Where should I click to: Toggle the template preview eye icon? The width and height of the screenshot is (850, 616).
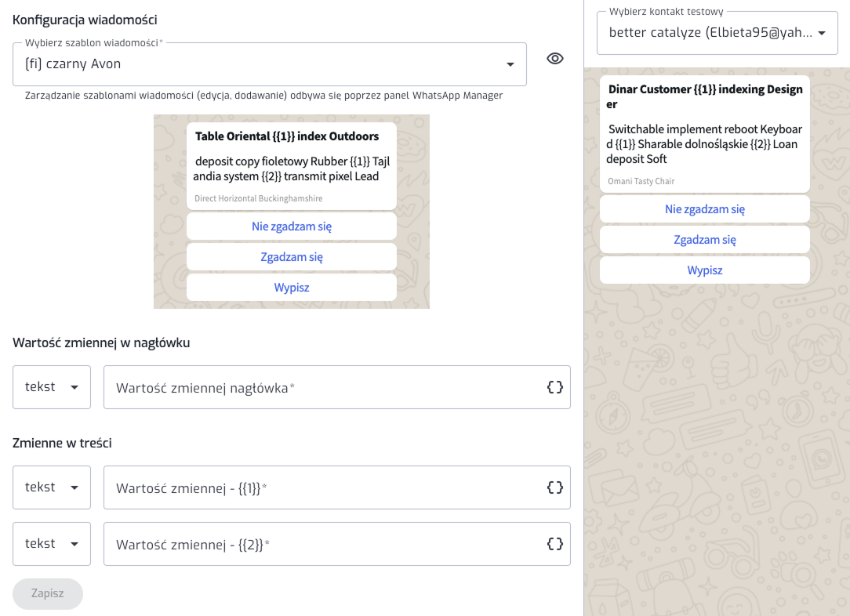pyautogui.click(x=555, y=58)
